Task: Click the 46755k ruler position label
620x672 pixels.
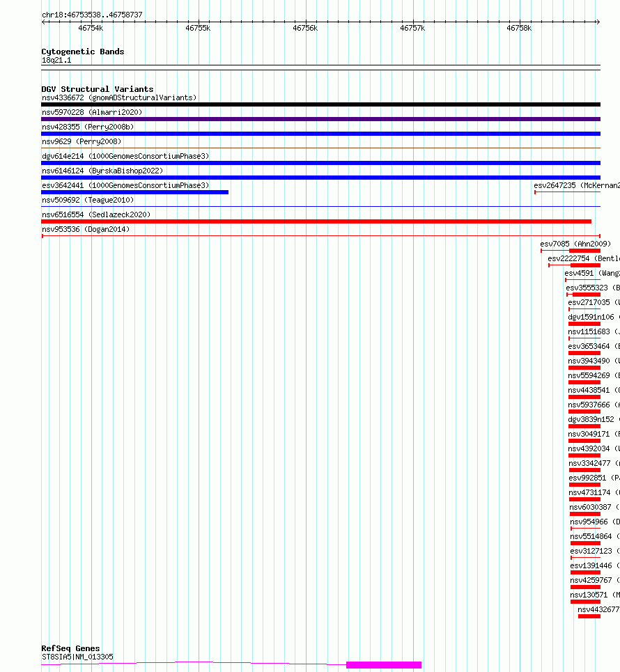Action: 198,28
